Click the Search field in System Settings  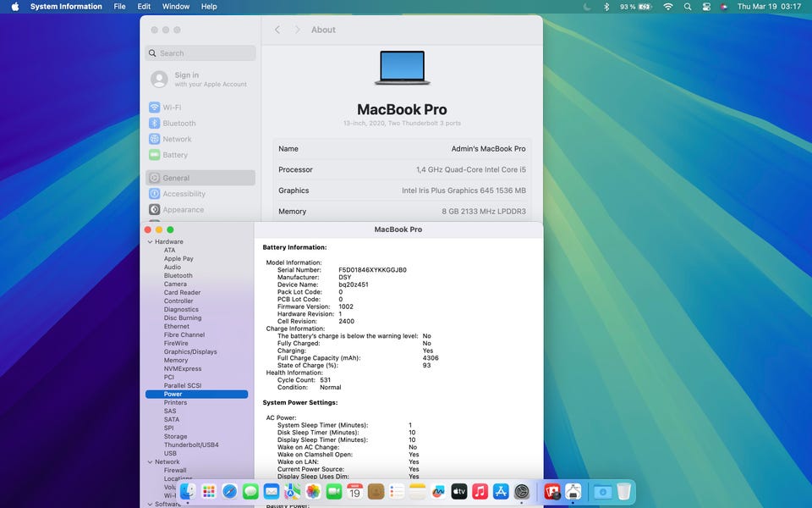point(200,53)
